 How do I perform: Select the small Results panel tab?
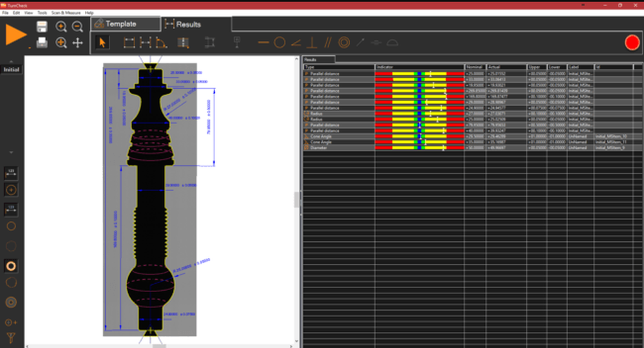coord(318,60)
